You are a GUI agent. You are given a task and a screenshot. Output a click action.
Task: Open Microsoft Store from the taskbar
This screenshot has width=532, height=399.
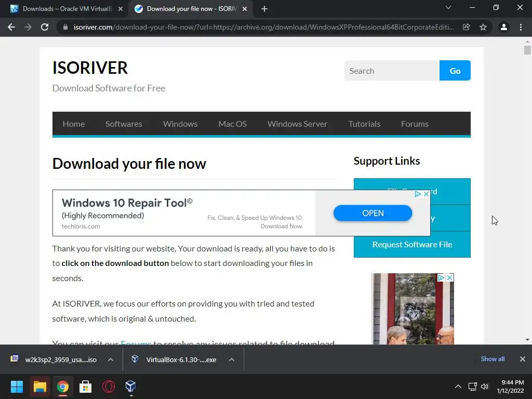85,387
